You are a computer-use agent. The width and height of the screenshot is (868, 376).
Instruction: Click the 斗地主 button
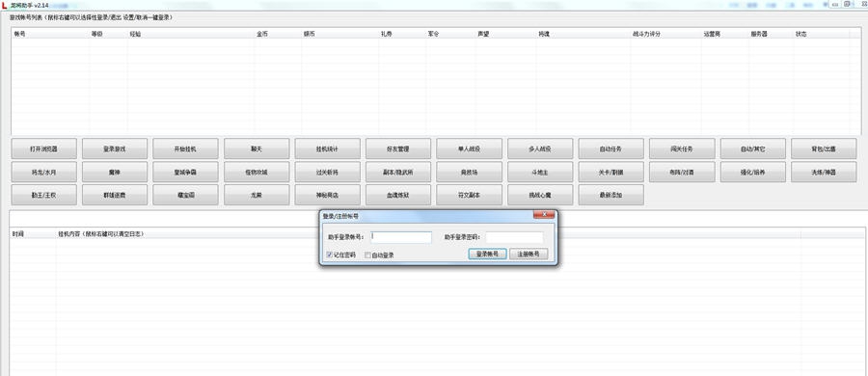pos(540,173)
